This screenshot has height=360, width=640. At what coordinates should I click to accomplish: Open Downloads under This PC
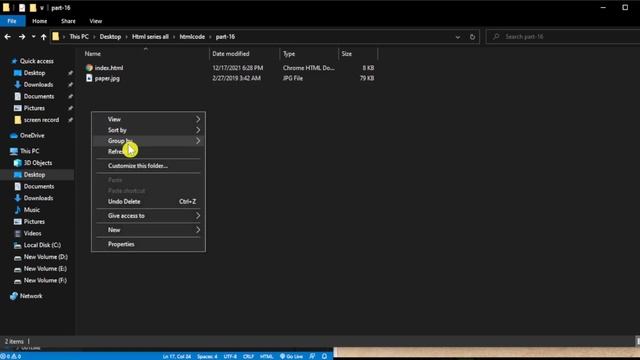tap(38, 198)
